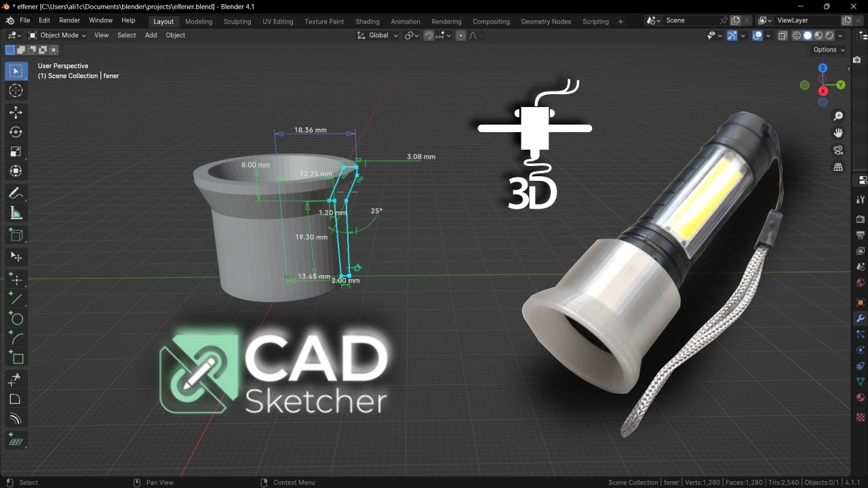Screen dimensions: 868x488
Task: Switch perspective/orthographic with grid gizmo
Action: coord(838,167)
